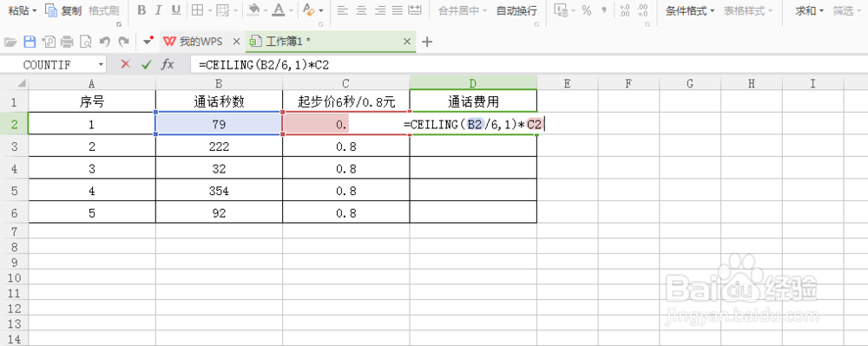Apply percent style format

point(586,10)
